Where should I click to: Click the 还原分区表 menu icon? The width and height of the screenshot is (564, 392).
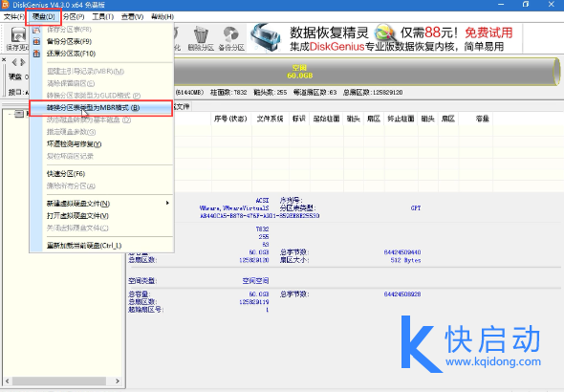click(36, 54)
